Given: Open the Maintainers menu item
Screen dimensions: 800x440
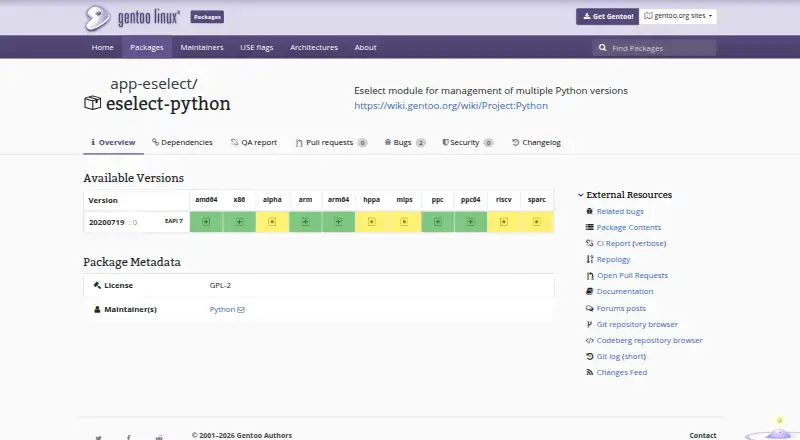Looking at the screenshot, I should click(x=202, y=47).
